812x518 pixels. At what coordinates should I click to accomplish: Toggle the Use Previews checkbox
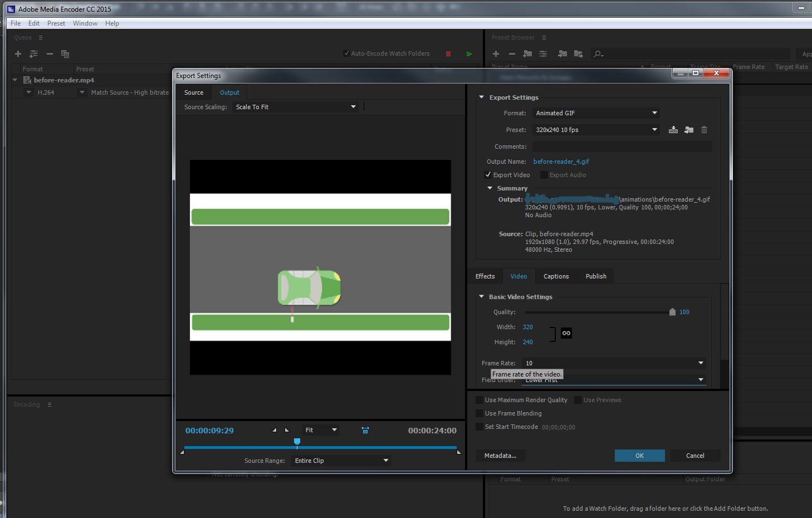tap(578, 400)
